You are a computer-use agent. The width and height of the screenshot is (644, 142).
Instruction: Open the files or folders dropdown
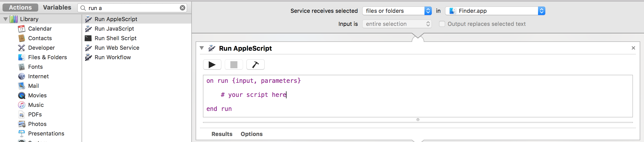397,11
